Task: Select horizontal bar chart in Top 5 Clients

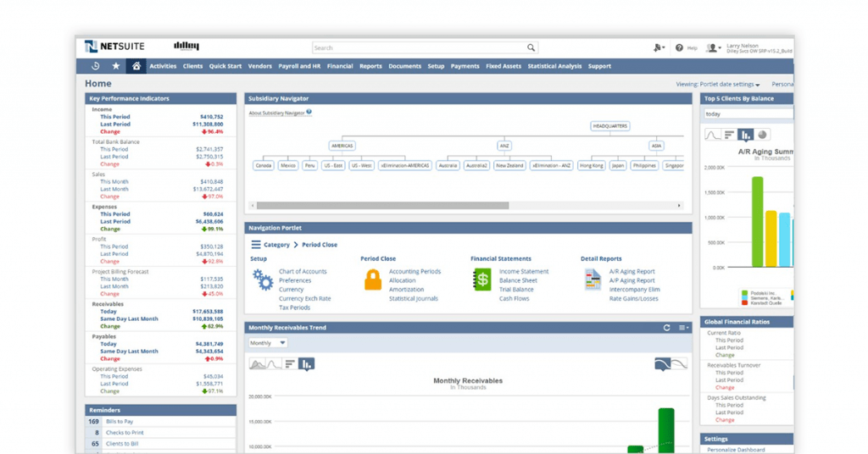Action: coord(729,135)
